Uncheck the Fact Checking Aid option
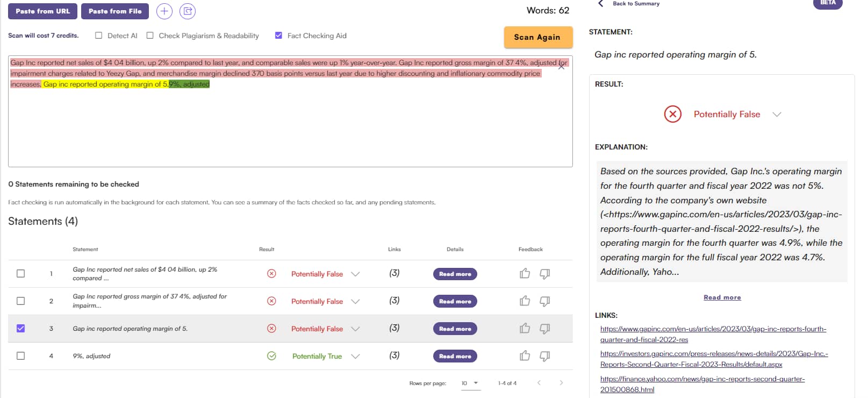 [278, 35]
